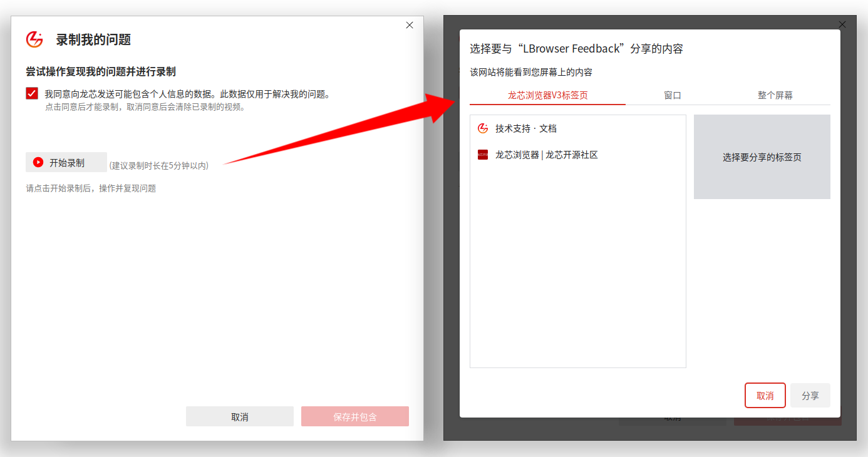Viewport: 868px width, 457px height.
Task: Click the 保存并包含 button
Action: point(355,416)
